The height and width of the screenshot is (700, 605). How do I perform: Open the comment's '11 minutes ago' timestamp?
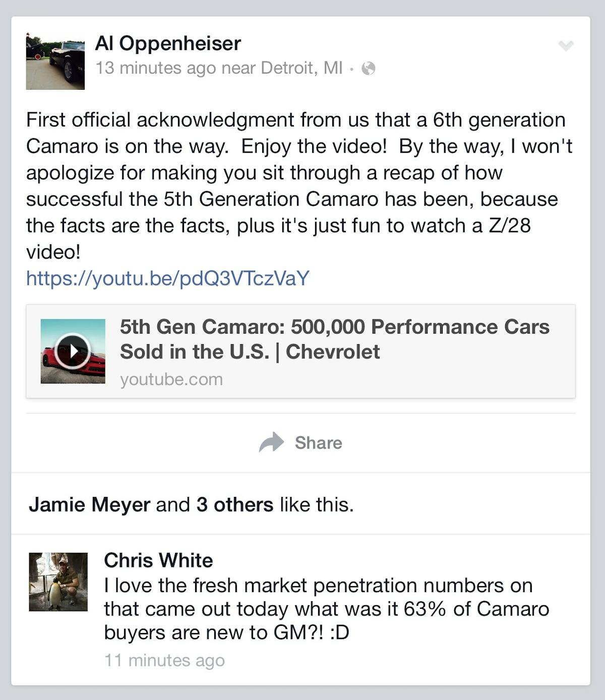(x=164, y=660)
